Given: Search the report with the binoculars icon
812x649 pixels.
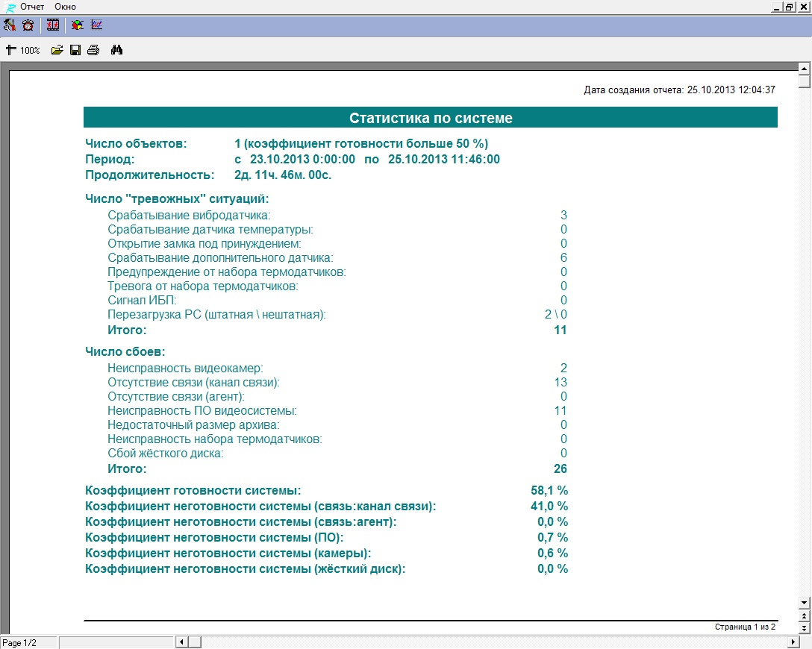Looking at the screenshot, I should coord(116,51).
